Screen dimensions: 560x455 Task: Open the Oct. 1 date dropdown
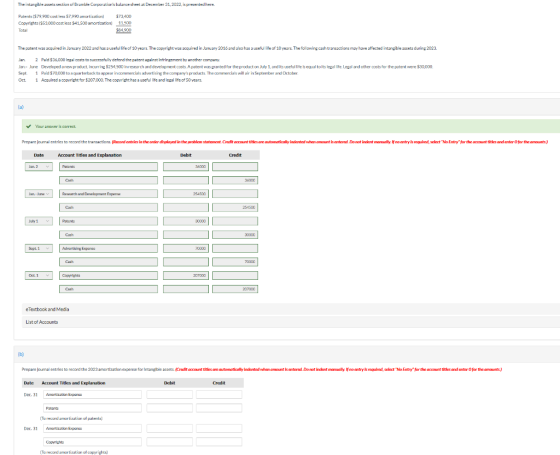(39, 275)
